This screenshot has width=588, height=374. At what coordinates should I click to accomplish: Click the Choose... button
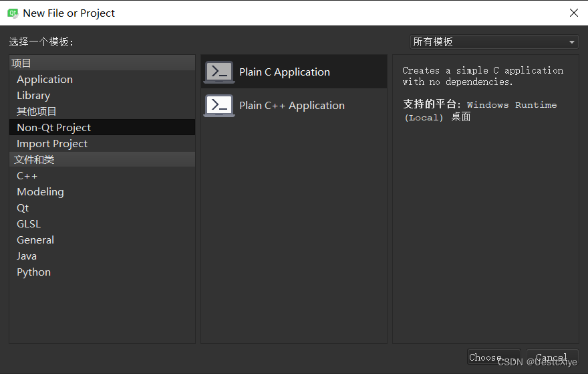(494, 357)
